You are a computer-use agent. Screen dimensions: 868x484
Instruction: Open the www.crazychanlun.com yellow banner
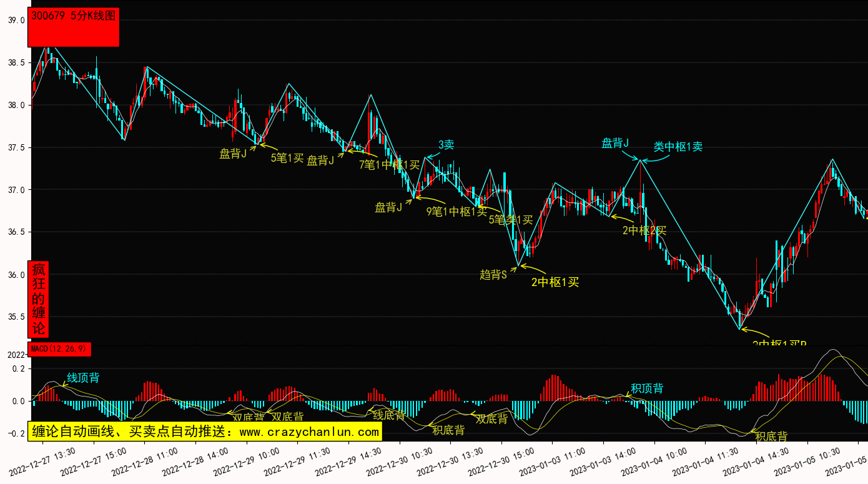coord(205,432)
